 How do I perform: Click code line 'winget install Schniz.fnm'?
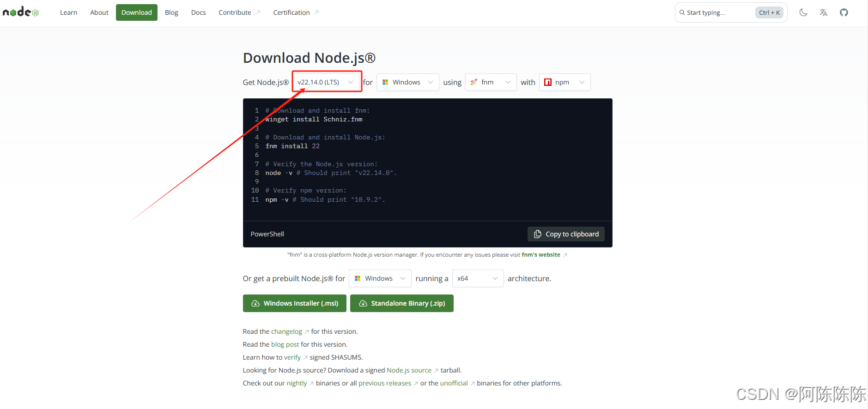coord(314,120)
